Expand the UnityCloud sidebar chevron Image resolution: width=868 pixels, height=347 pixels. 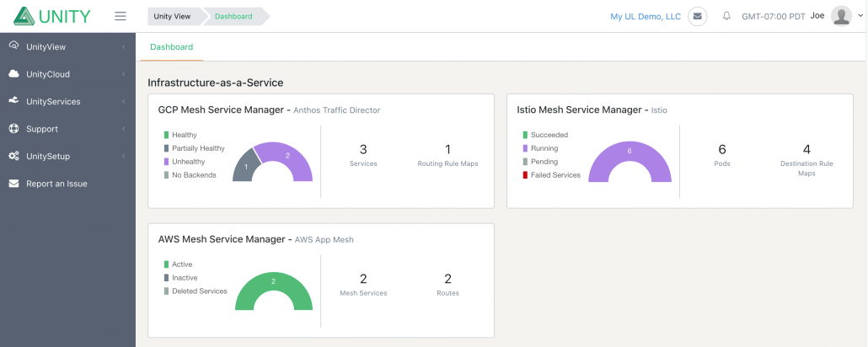[123, 74]
